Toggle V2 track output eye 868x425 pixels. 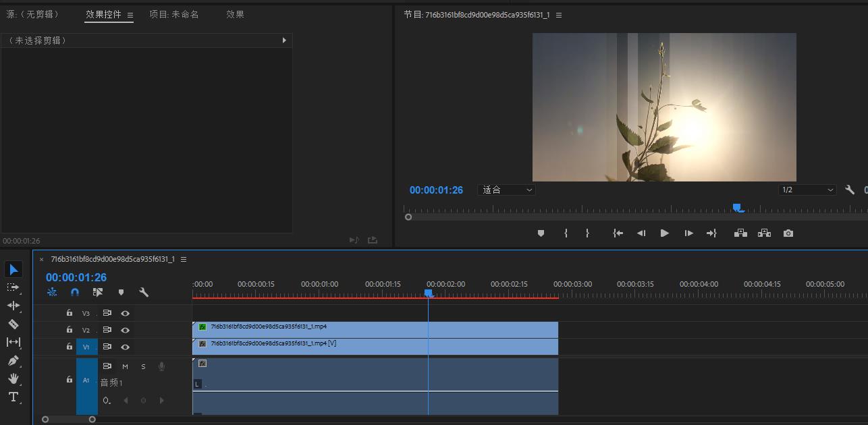coord(125,330)
